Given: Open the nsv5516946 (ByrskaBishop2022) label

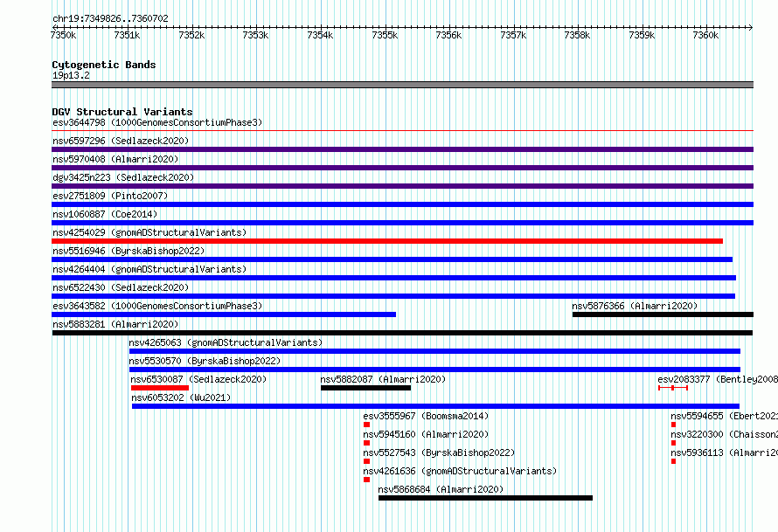Looking at the screenshot, I should (x=129, y=251).
